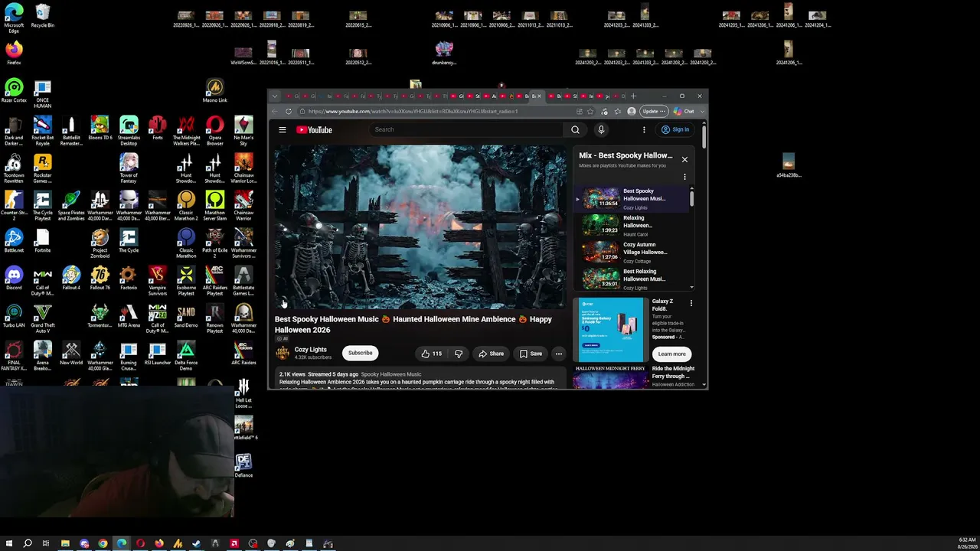Open Task View from taskbar
The width and height of the screenshot is (980, 551).
(x=46, y=544)
